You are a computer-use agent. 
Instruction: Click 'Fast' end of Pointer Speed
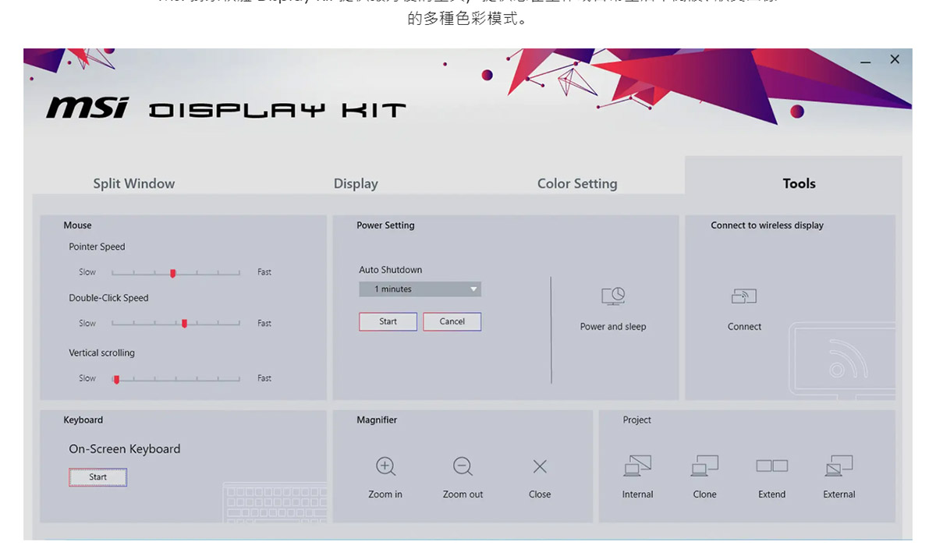tap(264, 272)
